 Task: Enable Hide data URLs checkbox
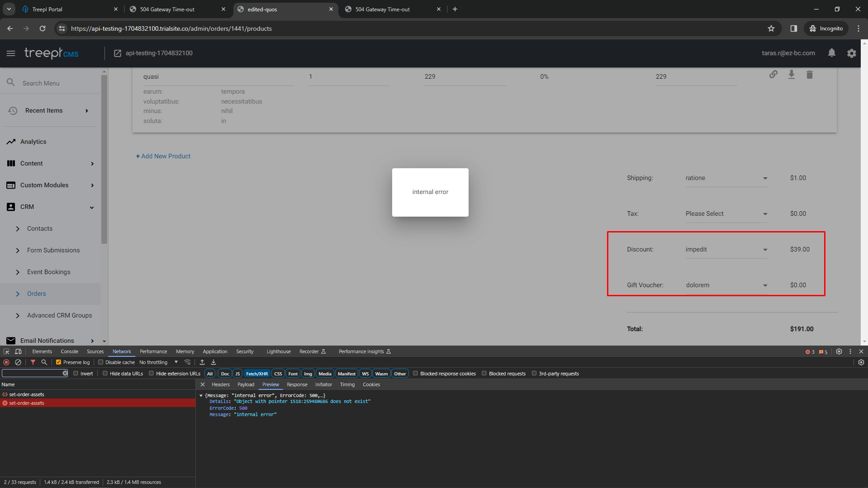(105, 374)
